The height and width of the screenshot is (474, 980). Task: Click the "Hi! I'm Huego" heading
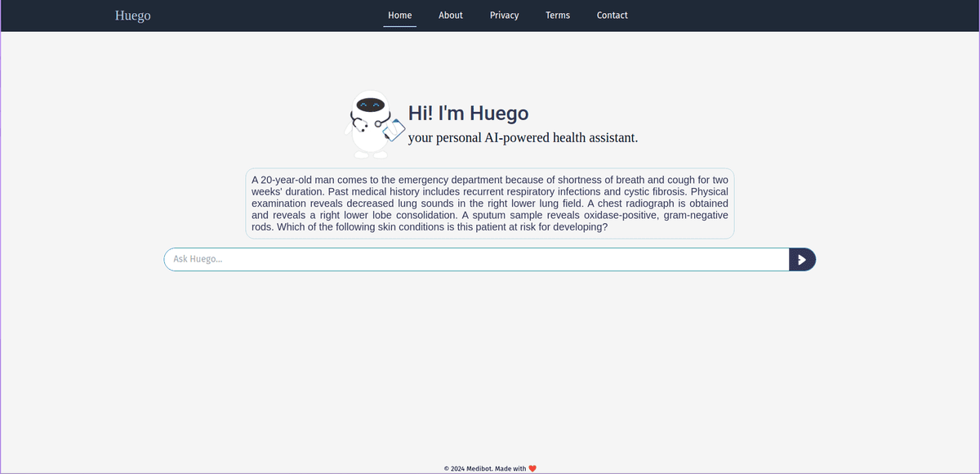tap(468, 114)
